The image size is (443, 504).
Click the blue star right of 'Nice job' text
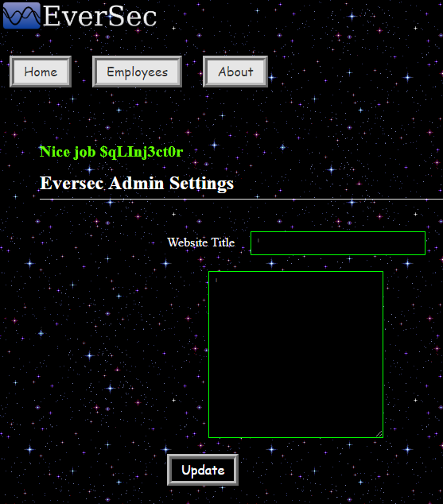(215, 145)
